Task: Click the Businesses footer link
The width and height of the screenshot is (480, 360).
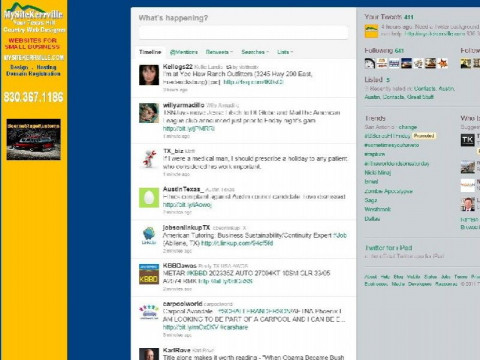Action: coord(376,284)
